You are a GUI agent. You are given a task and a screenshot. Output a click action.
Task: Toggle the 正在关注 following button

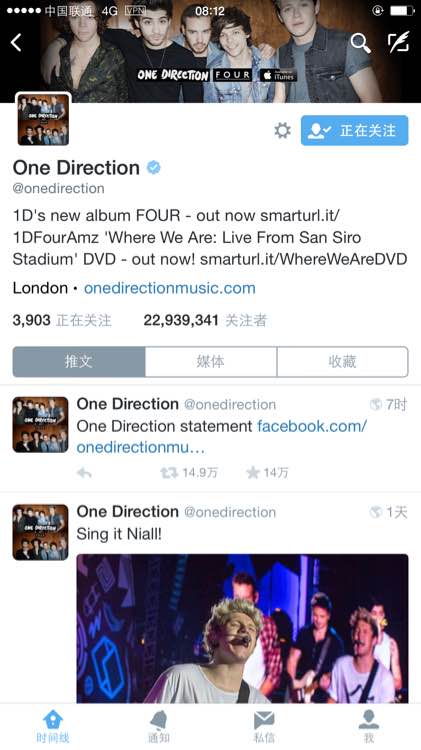(355, 130)
